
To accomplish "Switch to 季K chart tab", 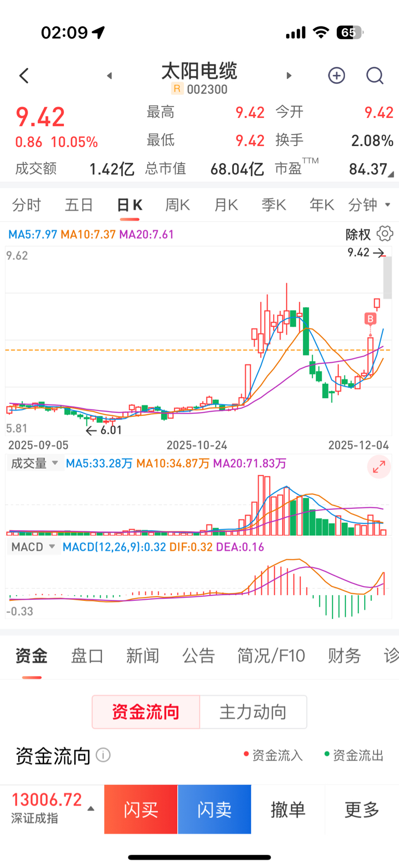I will click(274, 205).
